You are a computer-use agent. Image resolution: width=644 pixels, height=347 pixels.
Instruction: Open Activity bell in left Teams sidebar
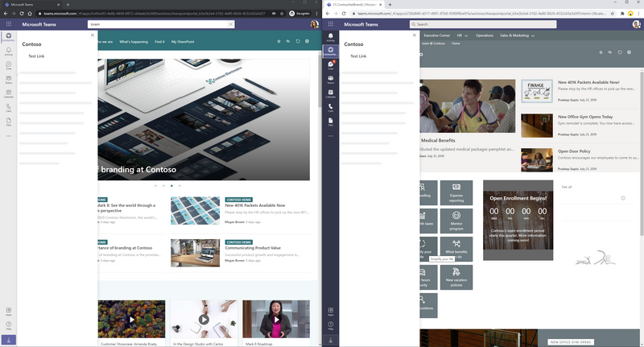click(9, 50)
